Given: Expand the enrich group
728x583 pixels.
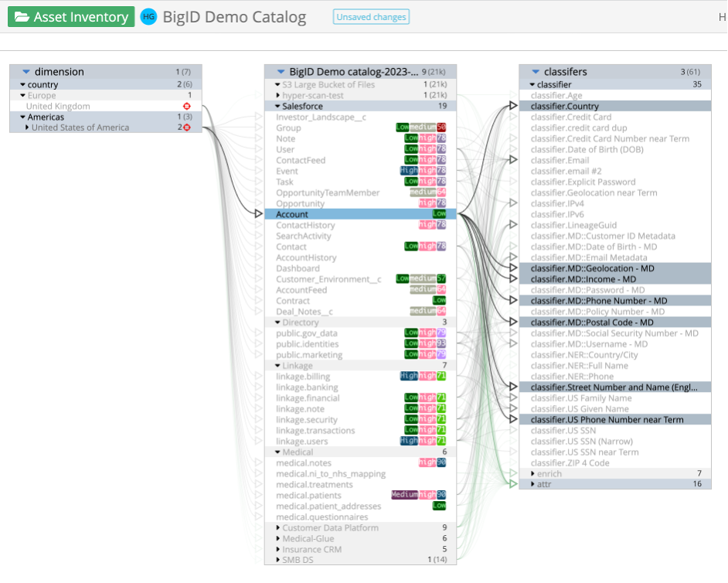Looking at the screenshot, I should pos(532,473).
